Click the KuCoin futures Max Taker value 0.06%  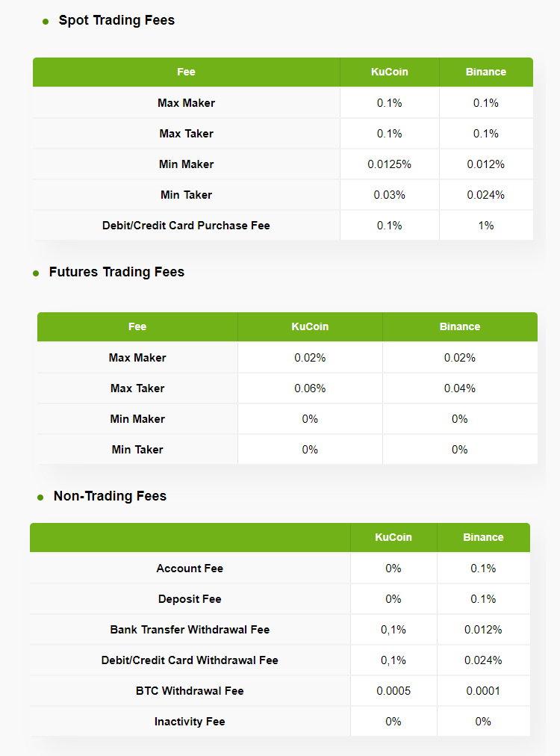pos(310,388)
